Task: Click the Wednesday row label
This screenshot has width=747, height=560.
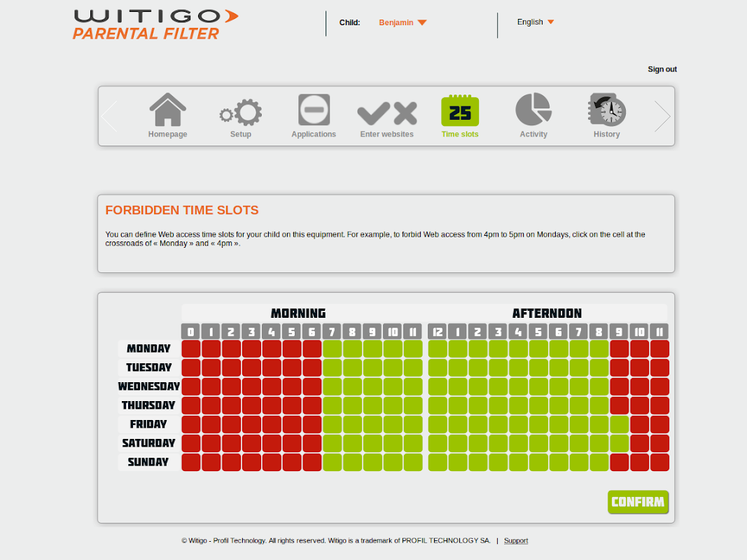Action: pyautogui.click(x=148, y=386)
